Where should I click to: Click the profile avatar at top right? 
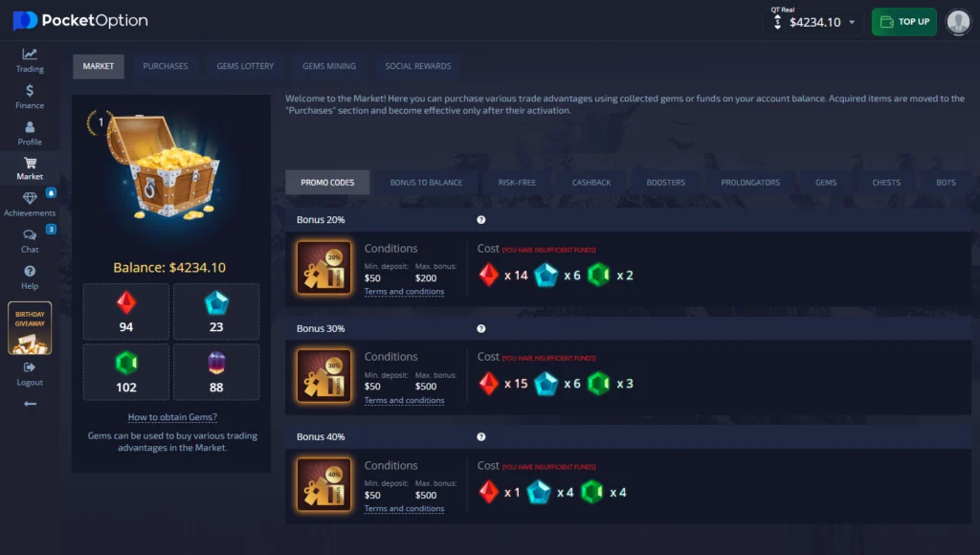pyautogui.click(x=958, y=22)
